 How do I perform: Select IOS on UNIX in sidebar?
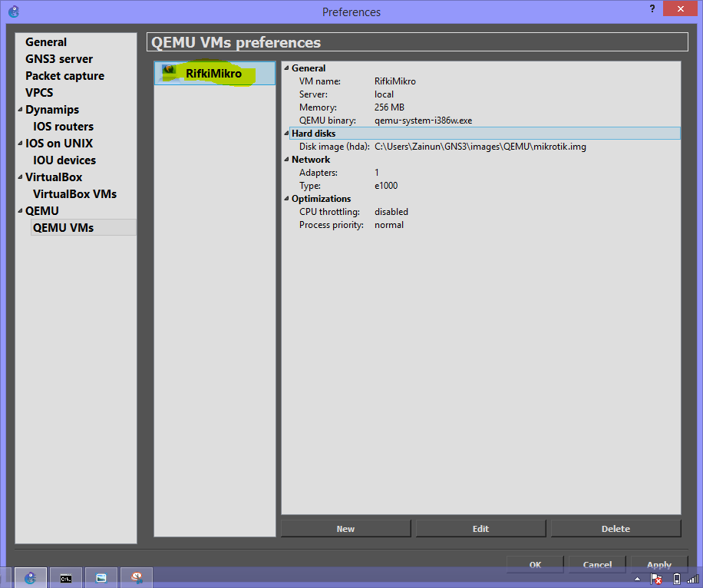point(59,143)
